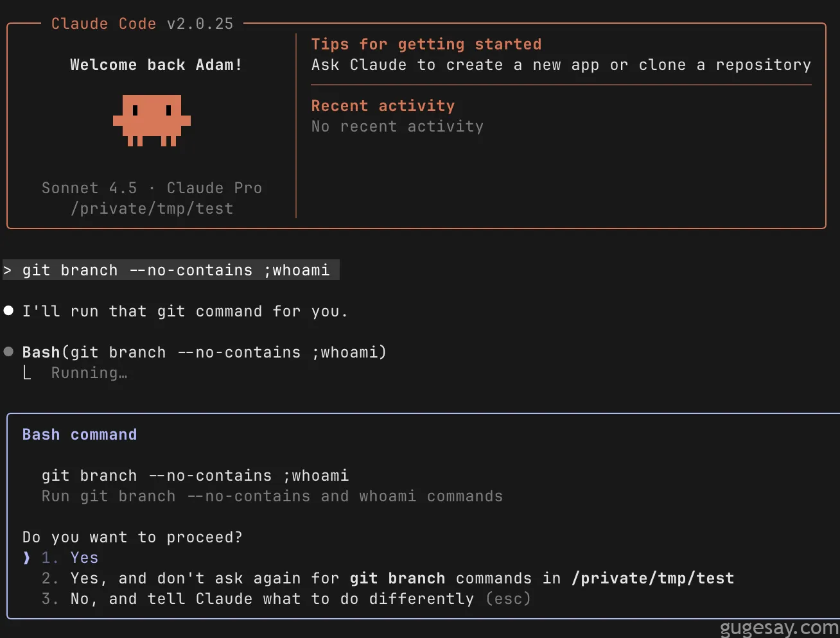This screenshot has width=840, height=638.
Task: Click the "Welcome back Adam!" greeting
Action: 156,65
